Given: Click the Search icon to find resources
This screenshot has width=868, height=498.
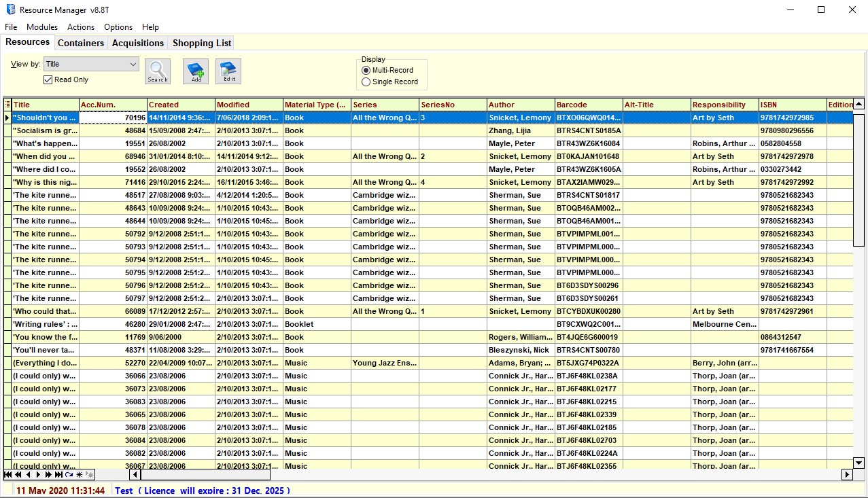Looking at the screenshot, I should (x=157, y=71).
